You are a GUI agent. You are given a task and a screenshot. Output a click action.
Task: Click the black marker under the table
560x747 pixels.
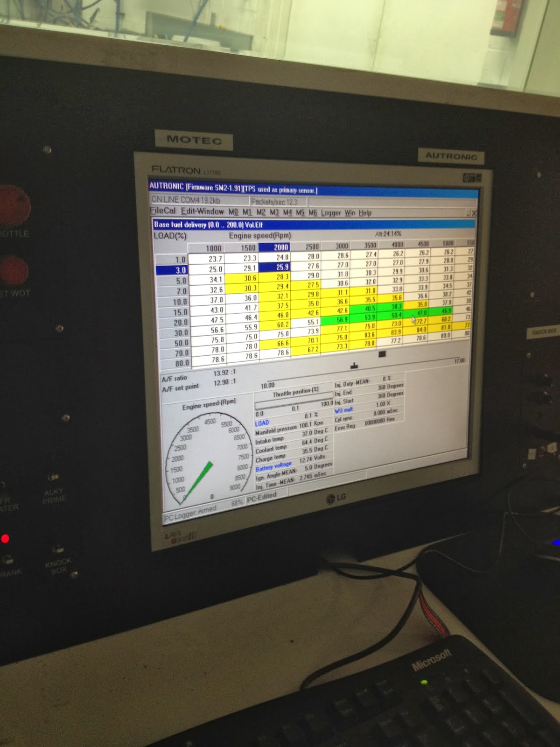[382, 354]
